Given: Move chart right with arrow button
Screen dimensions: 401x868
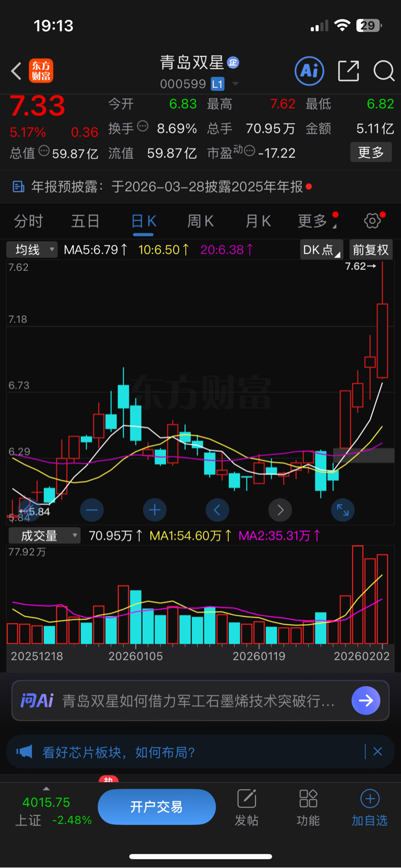Looking at the screenshot, I should [280, 510].
